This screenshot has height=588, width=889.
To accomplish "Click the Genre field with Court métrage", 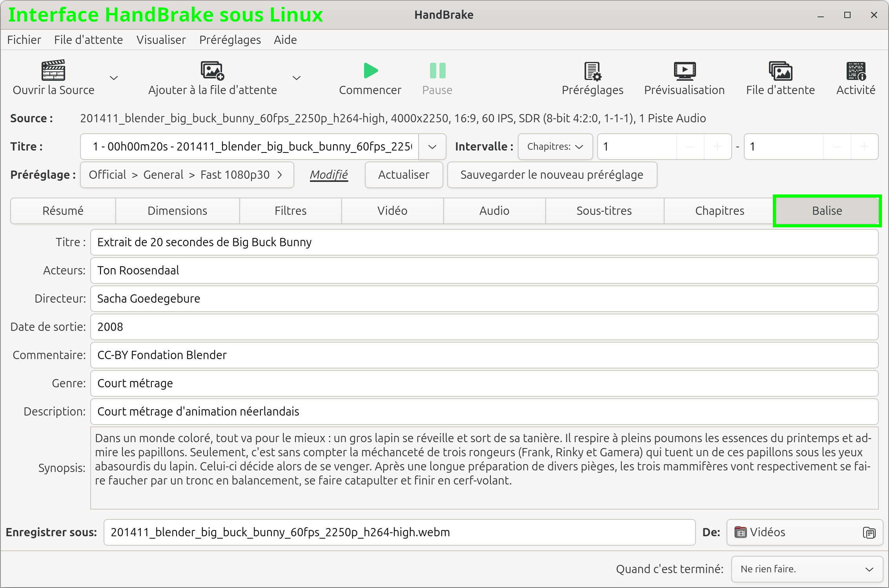I will [x=484, y=383].
